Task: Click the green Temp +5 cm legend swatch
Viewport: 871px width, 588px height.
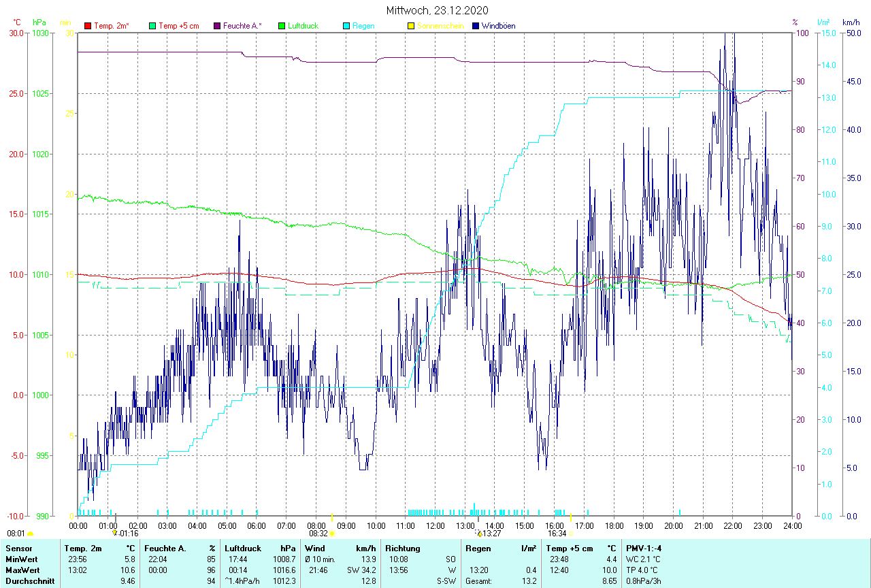Action: (152, 26)
